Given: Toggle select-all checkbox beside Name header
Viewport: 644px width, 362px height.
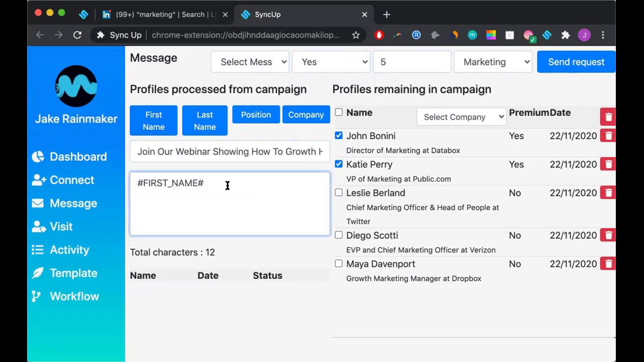Looking at the screenshot, I should [x=339, y=113].
